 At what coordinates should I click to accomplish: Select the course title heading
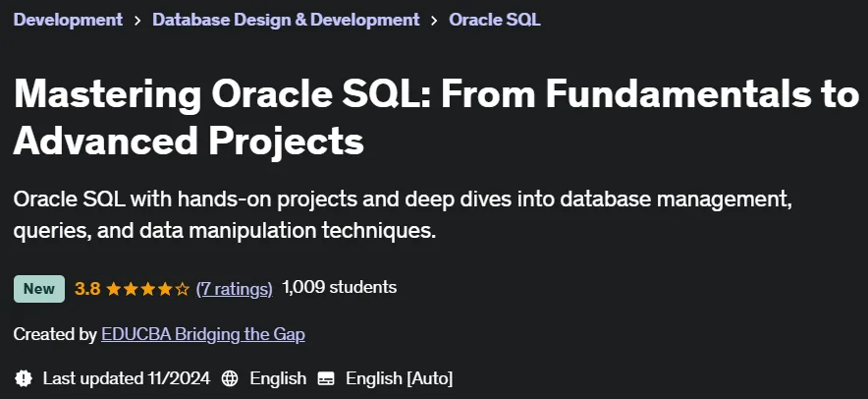pos(436,118)
